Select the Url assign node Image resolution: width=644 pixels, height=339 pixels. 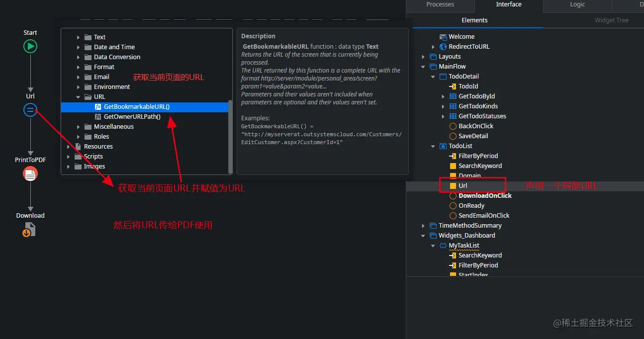click(30, 110)
